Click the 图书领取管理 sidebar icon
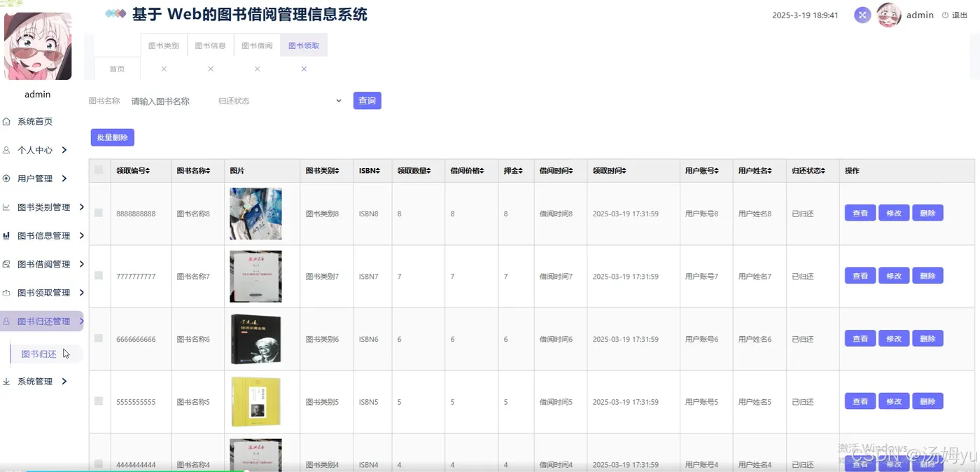 (x=6, y=293)
